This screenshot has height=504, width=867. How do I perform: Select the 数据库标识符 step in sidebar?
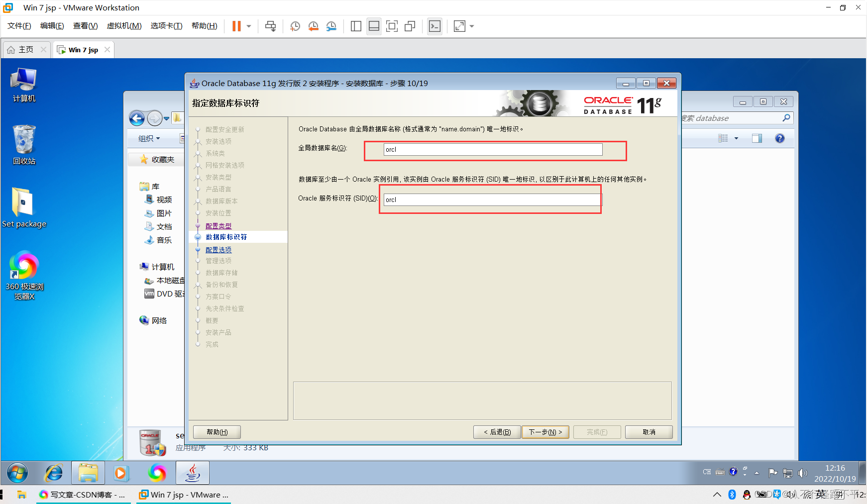[226, 237]
